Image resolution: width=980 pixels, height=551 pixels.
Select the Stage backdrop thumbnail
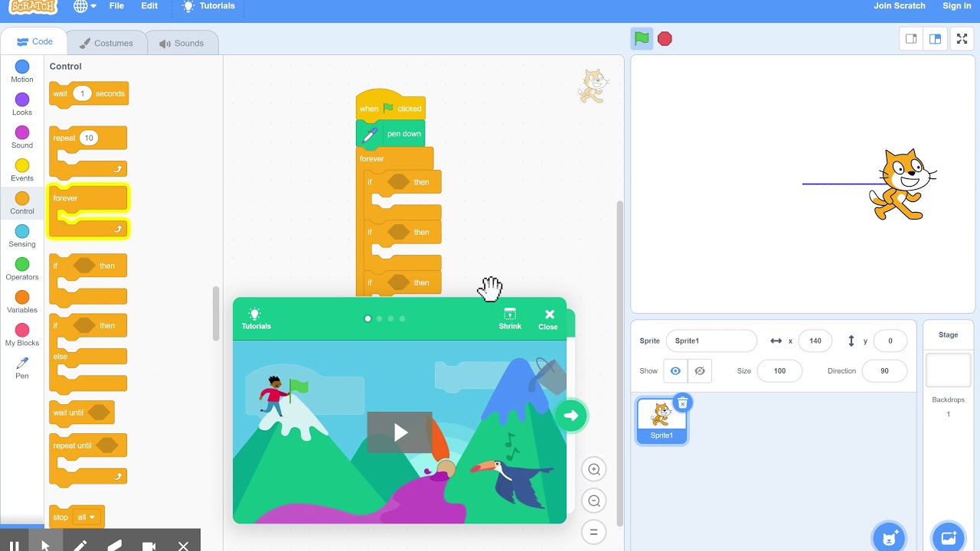948,370
